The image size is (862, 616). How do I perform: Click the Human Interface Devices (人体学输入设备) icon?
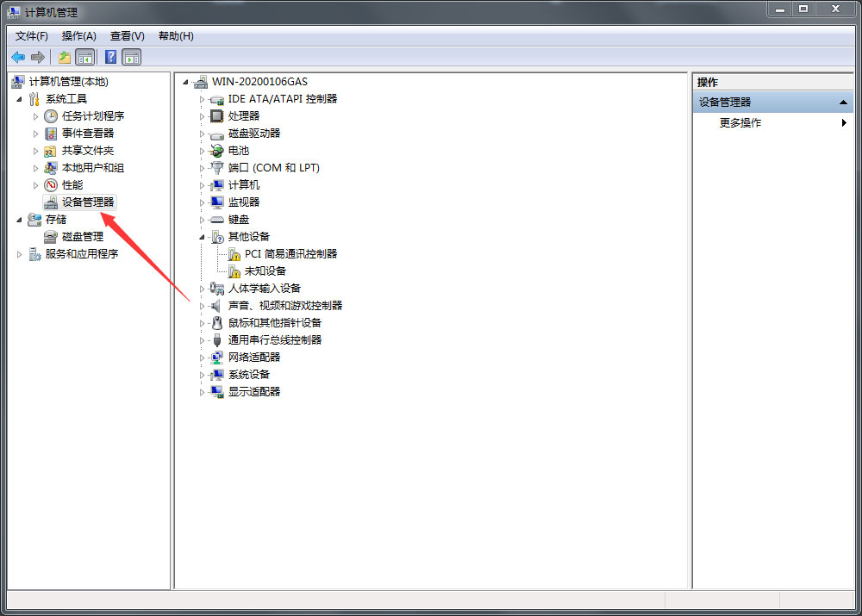coord(217,289)
